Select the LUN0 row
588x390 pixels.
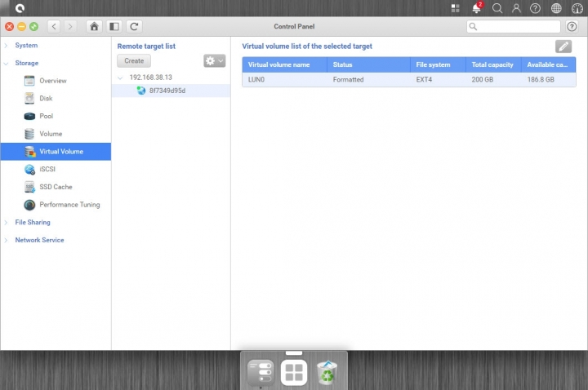(409, 79)
